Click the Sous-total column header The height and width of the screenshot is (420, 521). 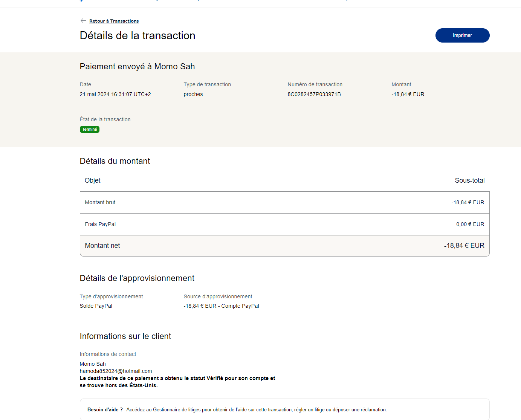click(x=469, y=181)
